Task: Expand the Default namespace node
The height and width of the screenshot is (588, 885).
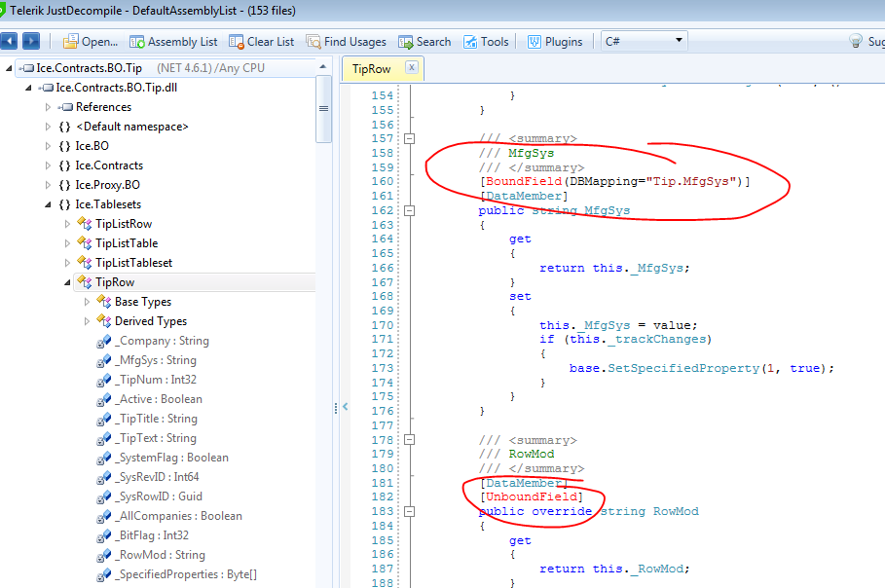Action: [x=48, y=127]
